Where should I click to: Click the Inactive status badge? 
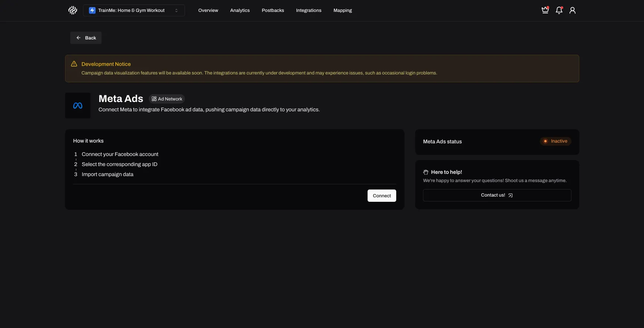coord(555,141)
